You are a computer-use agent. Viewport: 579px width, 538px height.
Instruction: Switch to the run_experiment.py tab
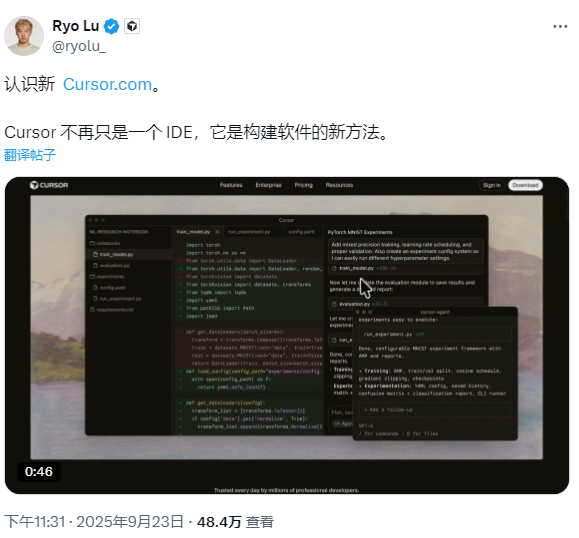(x=249, y=232)
